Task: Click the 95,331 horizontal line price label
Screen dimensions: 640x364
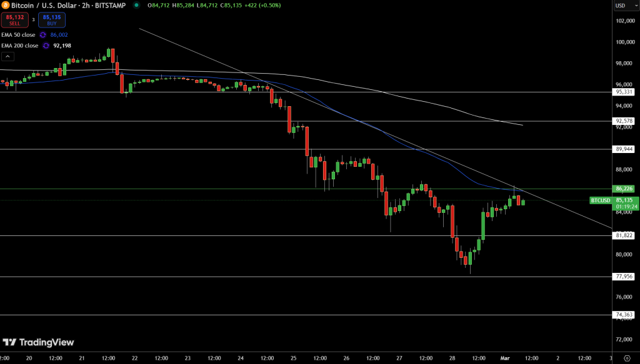Action: (624, 92)
